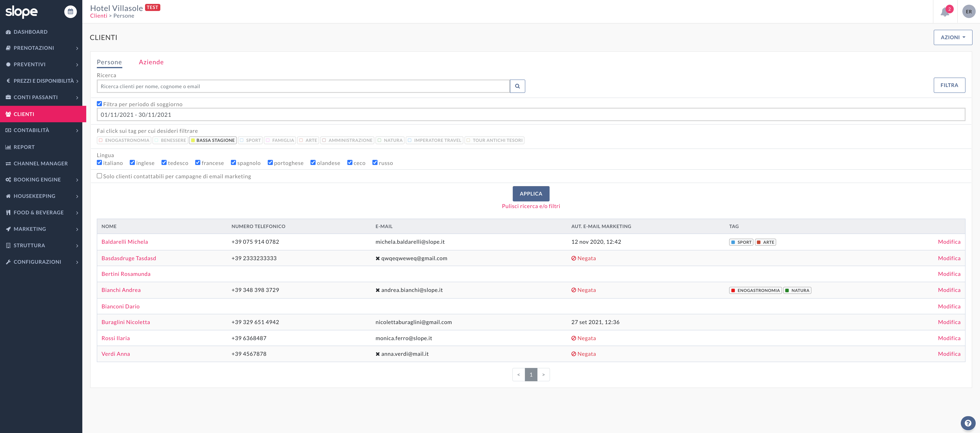Toggle Filtra per periodo di soggiorno checkbox
The height and width of the screenshot is (433, 980).
point(99,103)
